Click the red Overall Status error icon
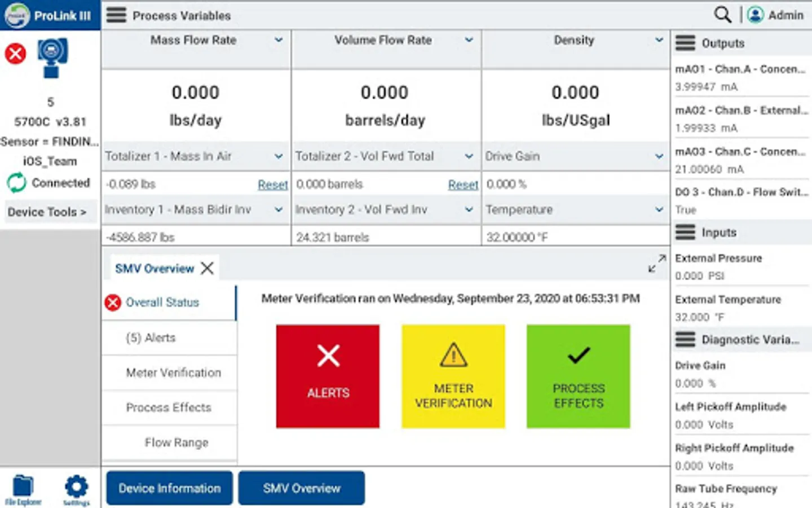Image resolution: width=812 pixels, height=508 pixels. tap(113, 303)
